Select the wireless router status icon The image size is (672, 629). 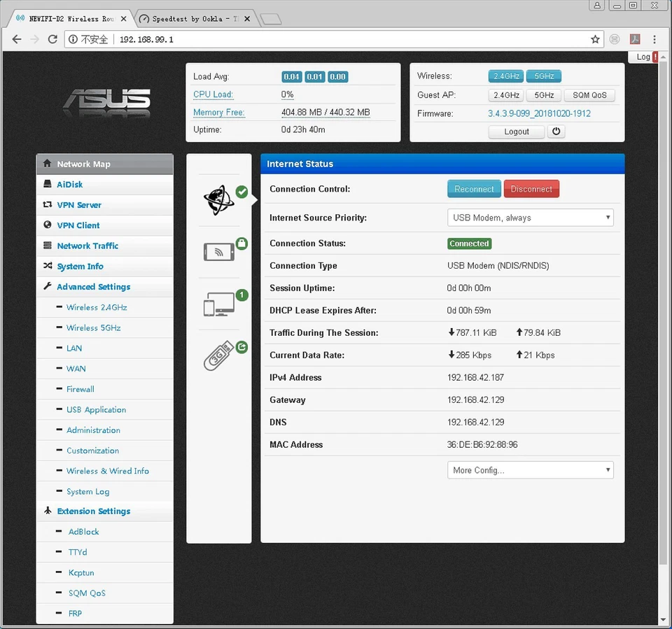[219, 252]
